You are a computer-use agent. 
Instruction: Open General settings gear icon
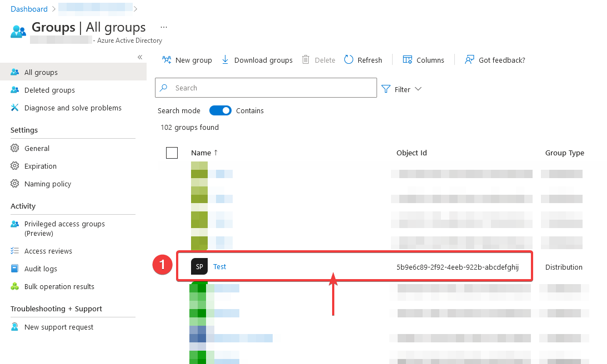15,148
